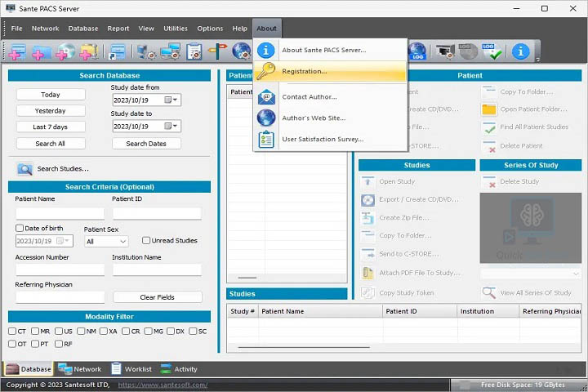Check the CT modality filter
Viewport: 588px width, 392px height.
pyautogui.click(x=12, y=332)
